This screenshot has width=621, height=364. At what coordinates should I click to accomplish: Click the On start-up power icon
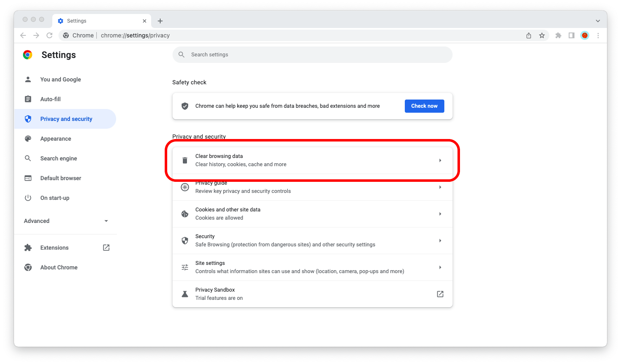click(x=28, y=197)
